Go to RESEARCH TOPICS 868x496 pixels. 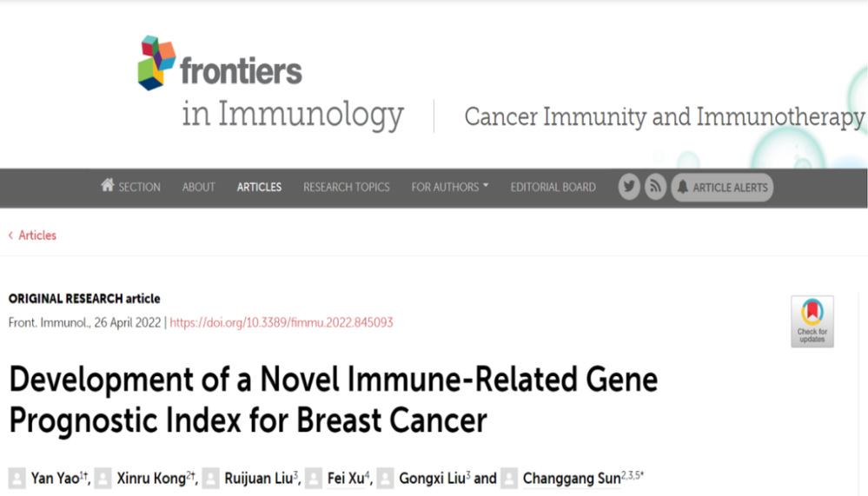(x=346, y=187)
